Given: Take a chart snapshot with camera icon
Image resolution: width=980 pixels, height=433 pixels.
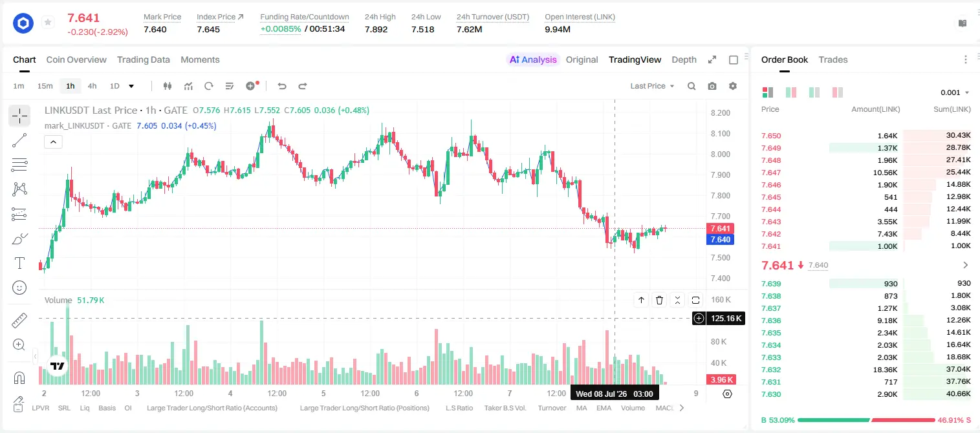Looking at the screenshot, I should click(712, 86).
